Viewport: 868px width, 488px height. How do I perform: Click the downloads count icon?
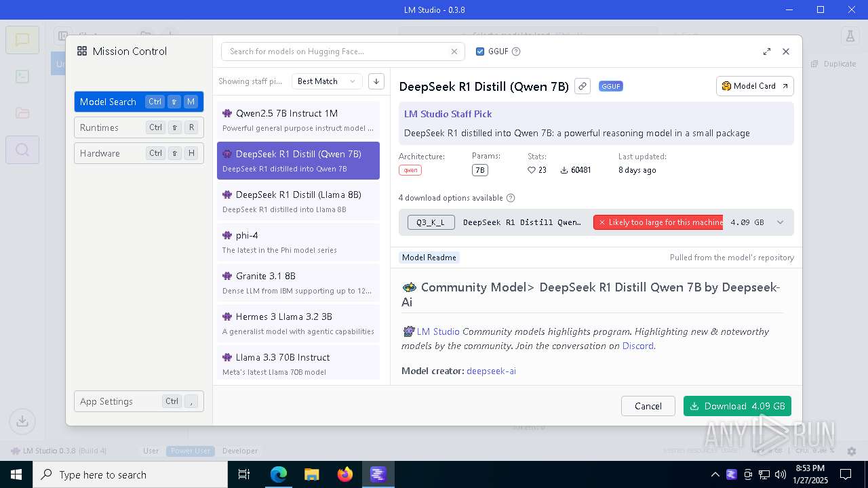pyautogui.click(x=564, y=170)
